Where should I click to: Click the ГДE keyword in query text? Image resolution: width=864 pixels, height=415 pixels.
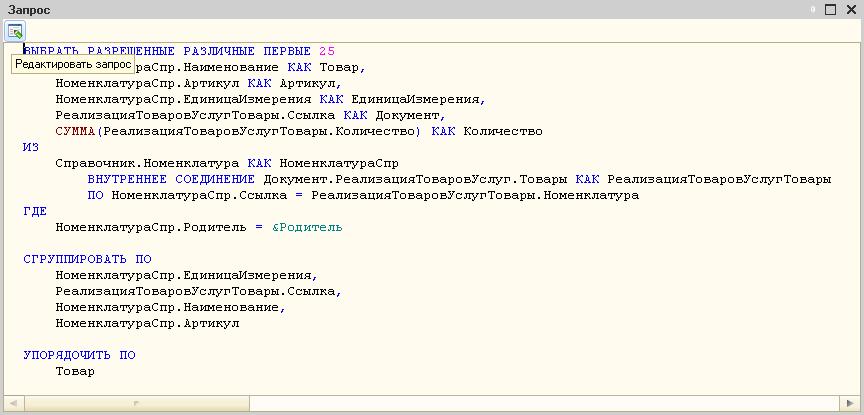click(x=34, y=211)
